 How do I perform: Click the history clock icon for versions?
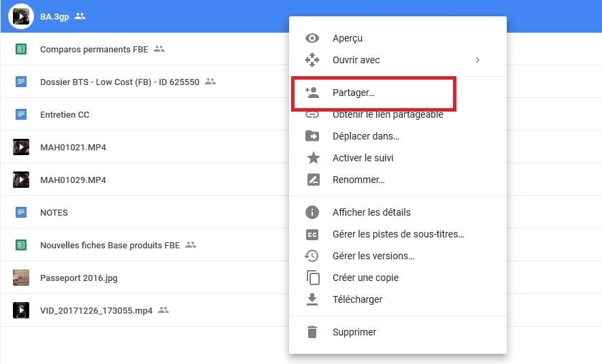tap(312, 256)
